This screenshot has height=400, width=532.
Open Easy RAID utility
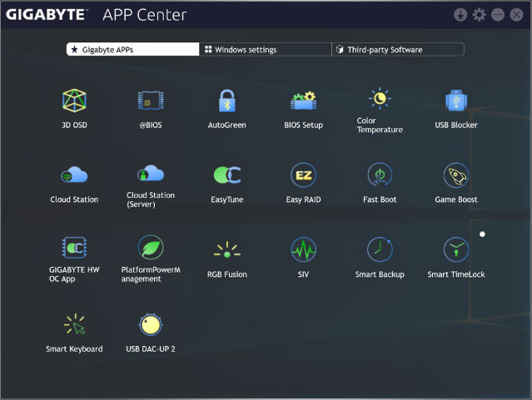(x=303, y=175)
